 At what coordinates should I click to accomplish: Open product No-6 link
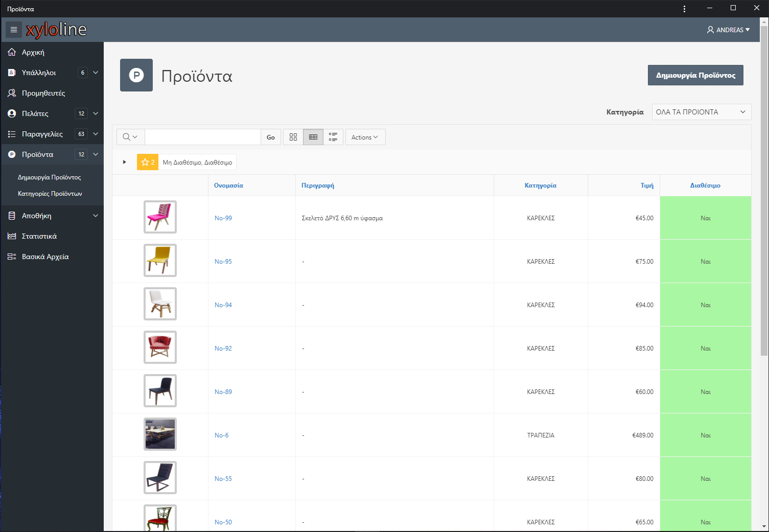[x=222, y=435]
